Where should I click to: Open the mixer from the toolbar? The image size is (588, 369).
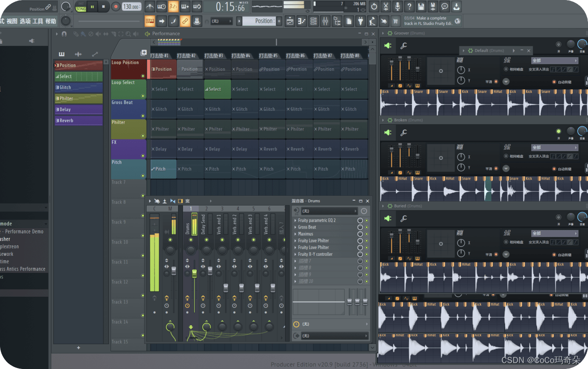pyautogui.click(x=325, y=21)
